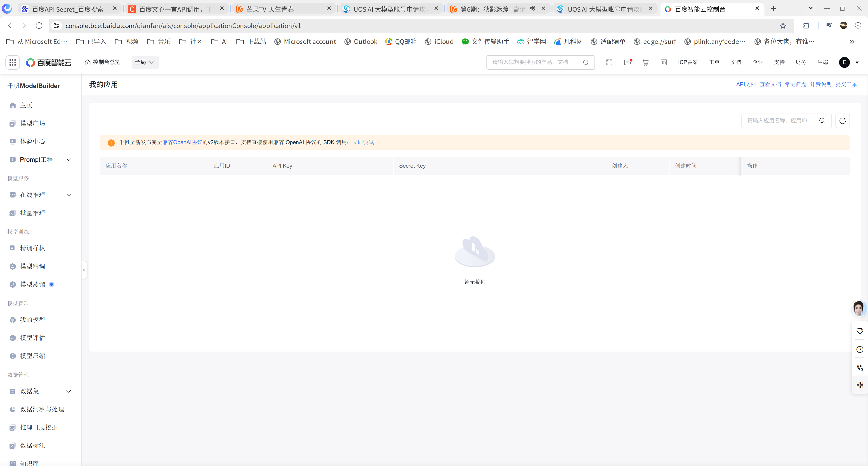Collapse the sidebar with the arrow handle
This screenshot has height=466, width=868.
[x=84, y=270]
